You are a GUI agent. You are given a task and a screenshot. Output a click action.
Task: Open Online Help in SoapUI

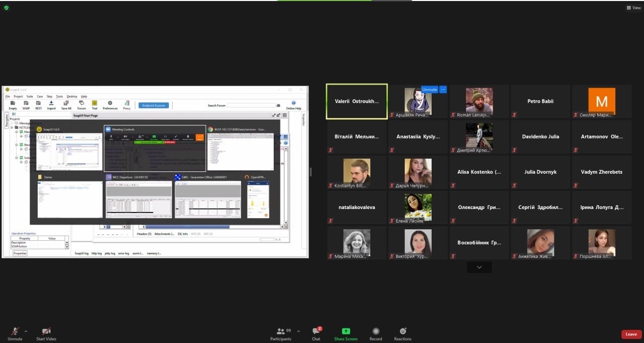pos(294,105)
